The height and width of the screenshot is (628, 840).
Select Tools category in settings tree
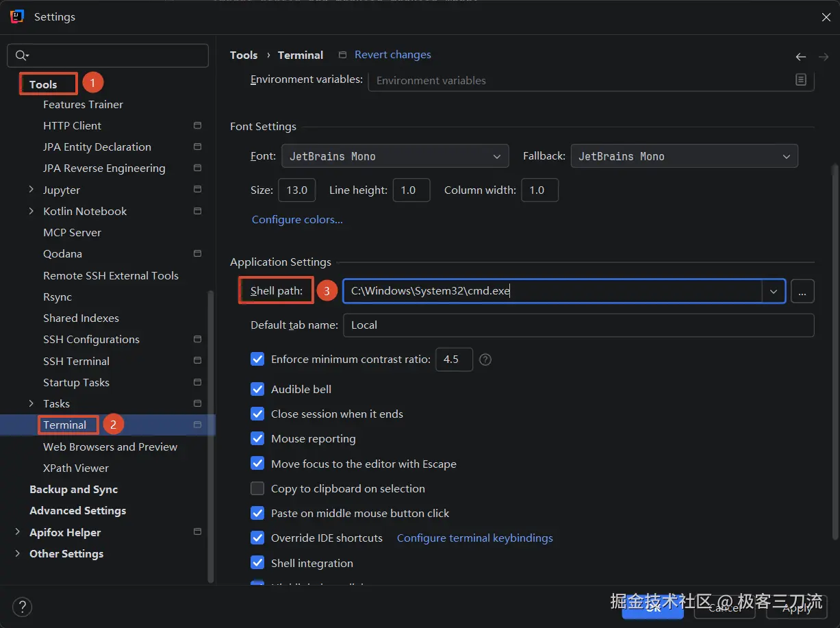43,84
